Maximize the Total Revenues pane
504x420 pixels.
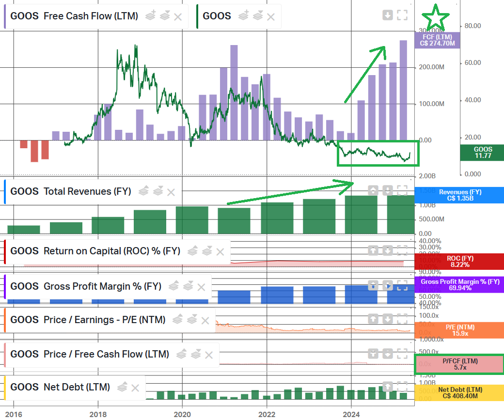point(402,190)
